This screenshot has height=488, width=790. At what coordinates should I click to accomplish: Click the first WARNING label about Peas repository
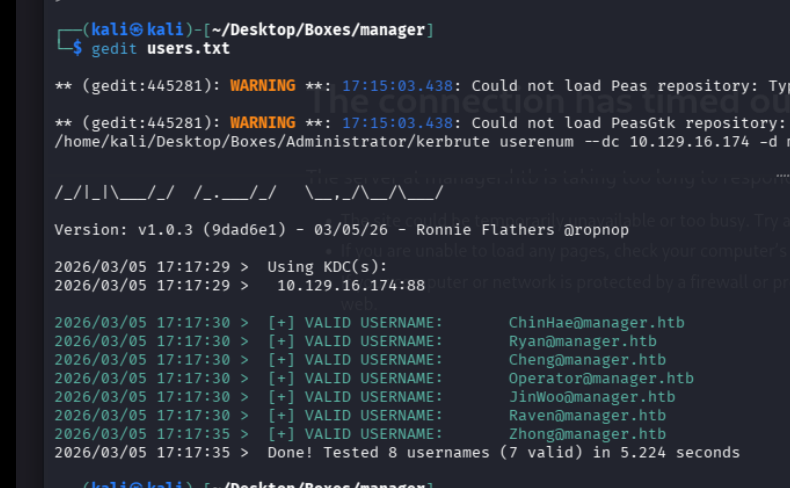click(x=262, y=86)
